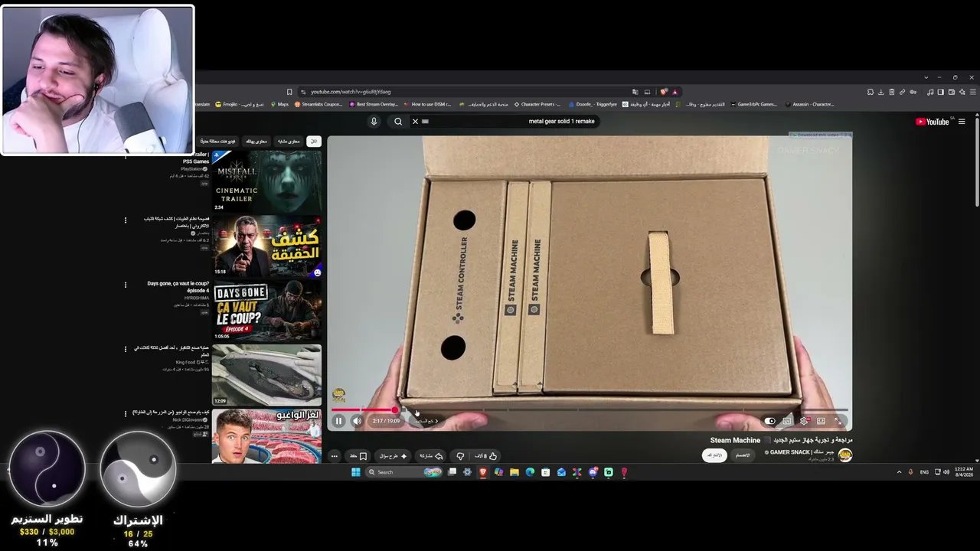The width and height of the screenshot is (980, 551).
Task: Open the Brave Shields lion icon
Action: click(x=664, y=92)
